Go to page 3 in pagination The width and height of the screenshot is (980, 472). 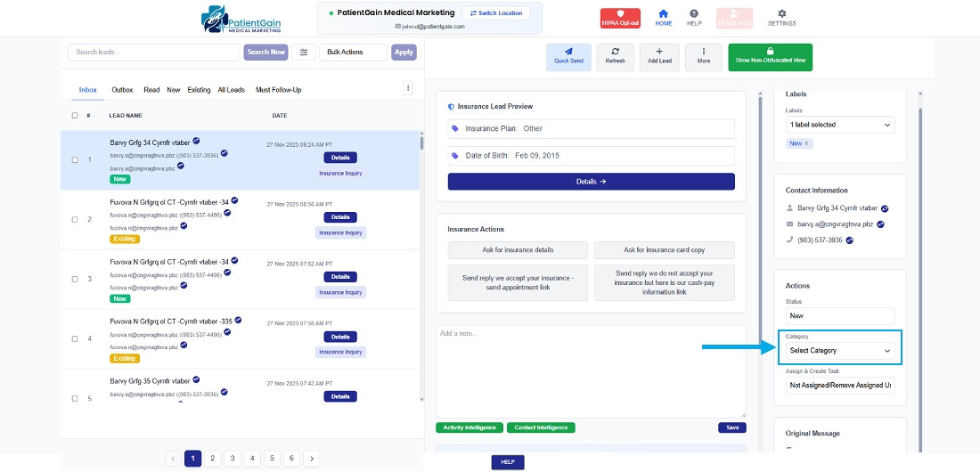point(232,459)
